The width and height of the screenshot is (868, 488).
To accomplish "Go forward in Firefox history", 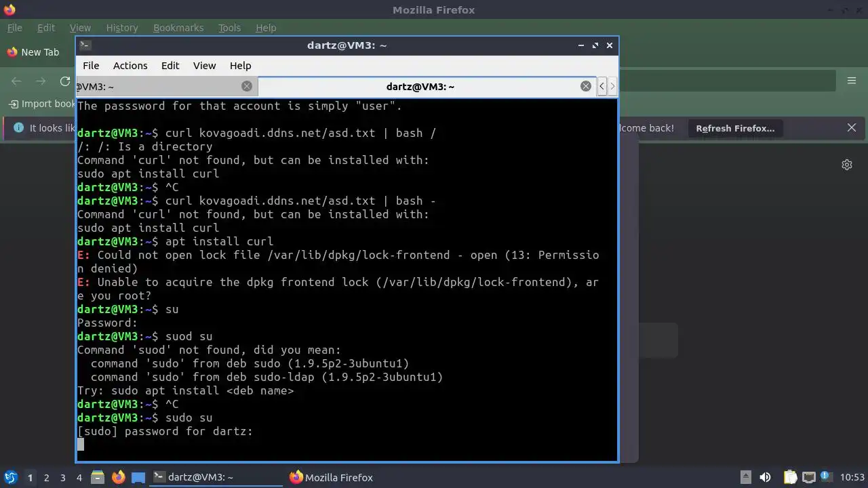I will [x=41, y=81].
